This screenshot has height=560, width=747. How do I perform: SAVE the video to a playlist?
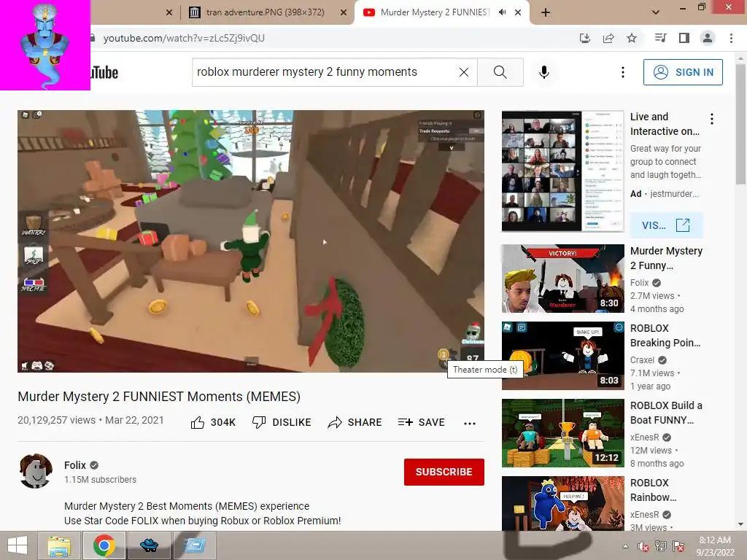pos(421,422)
